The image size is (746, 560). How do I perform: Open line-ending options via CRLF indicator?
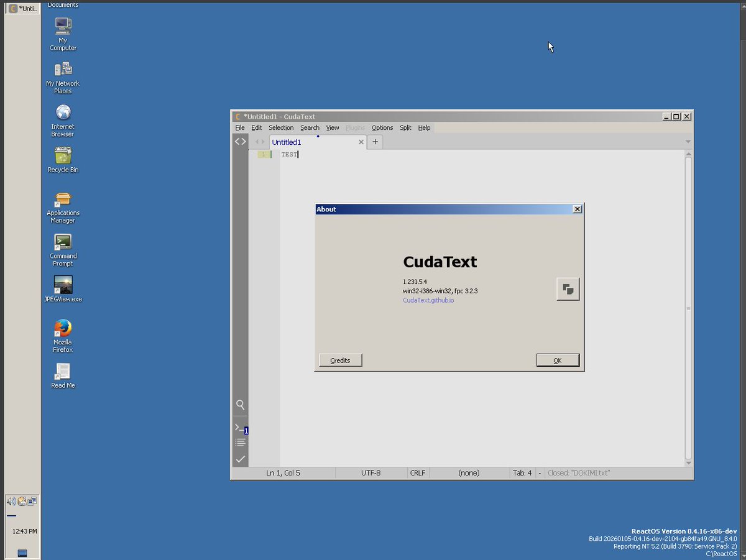417,472
